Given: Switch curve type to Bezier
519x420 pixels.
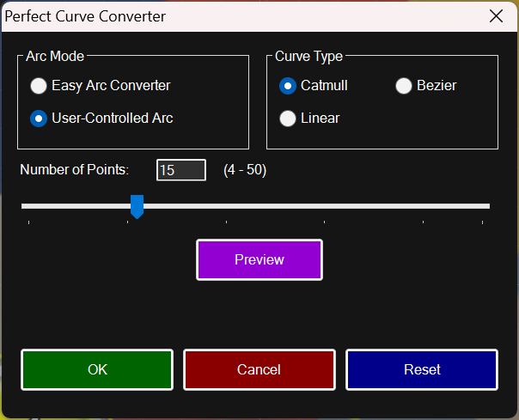Looking at the screenshot, I should [404, 86].
